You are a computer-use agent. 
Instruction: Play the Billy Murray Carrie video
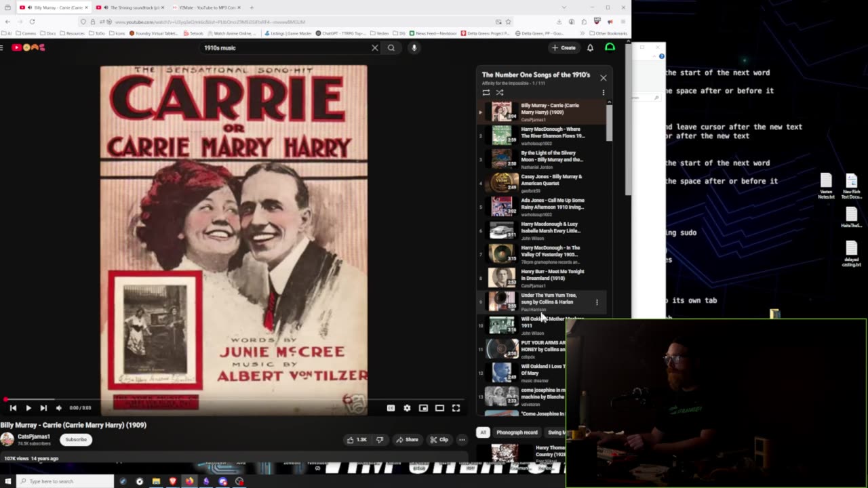(28, 408)
